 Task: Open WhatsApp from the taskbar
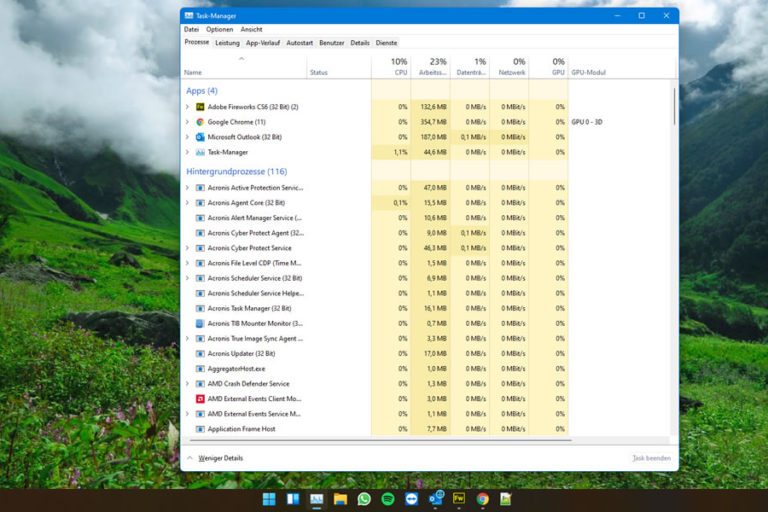tap(364, 498)
